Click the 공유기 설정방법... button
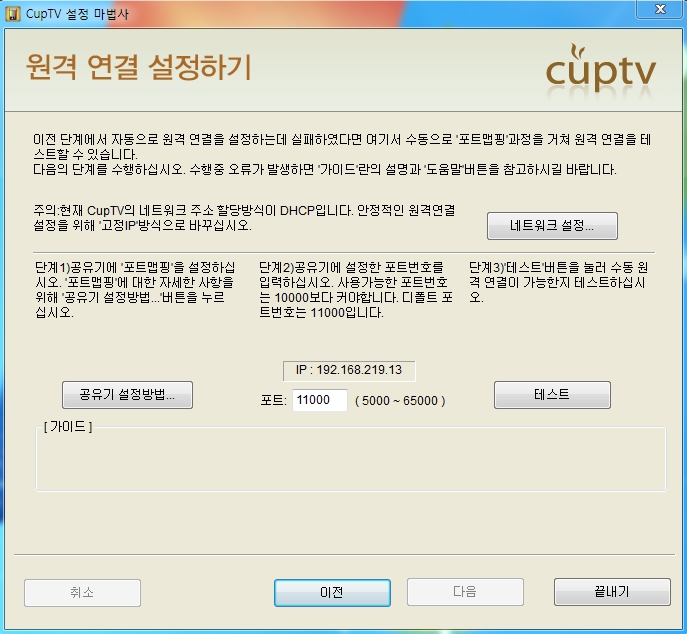The width and height of the screenshot is (687, 634). click(127, 395)
